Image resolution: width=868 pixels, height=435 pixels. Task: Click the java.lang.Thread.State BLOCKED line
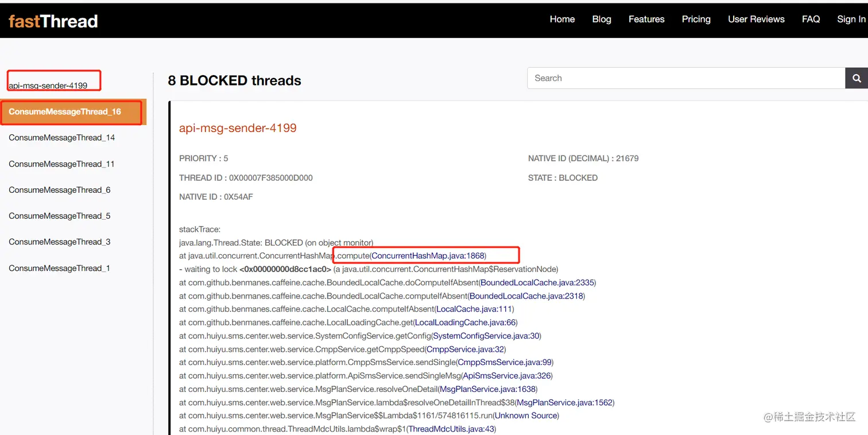tap(276, 243)
